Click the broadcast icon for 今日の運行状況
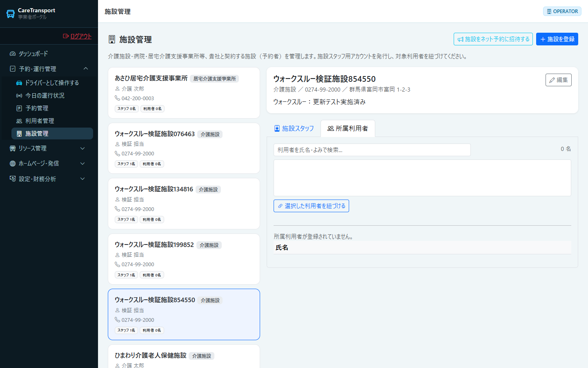 (19, 95)
